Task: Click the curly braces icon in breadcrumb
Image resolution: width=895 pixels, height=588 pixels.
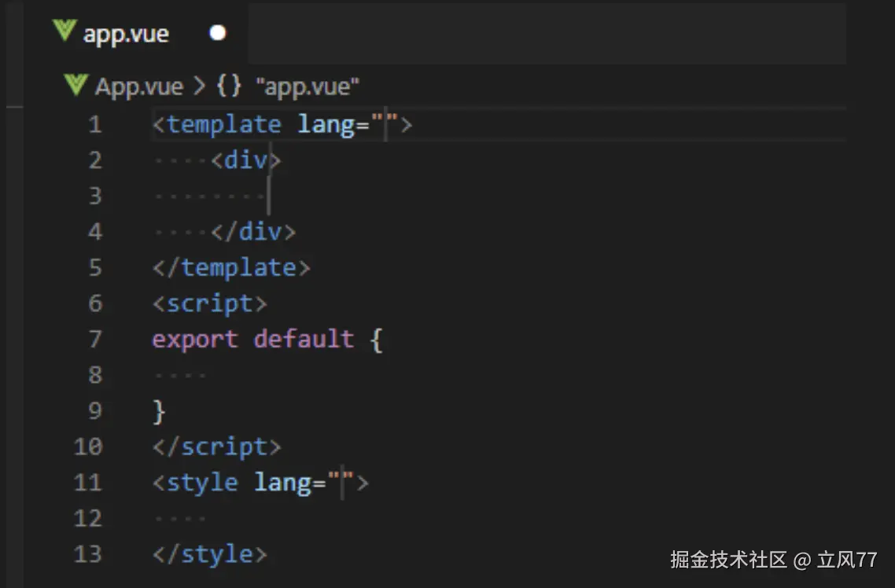Action: pos(229,86)
